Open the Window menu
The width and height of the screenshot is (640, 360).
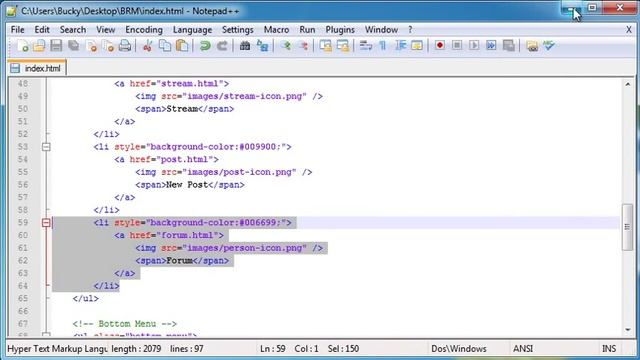point(381,30)
